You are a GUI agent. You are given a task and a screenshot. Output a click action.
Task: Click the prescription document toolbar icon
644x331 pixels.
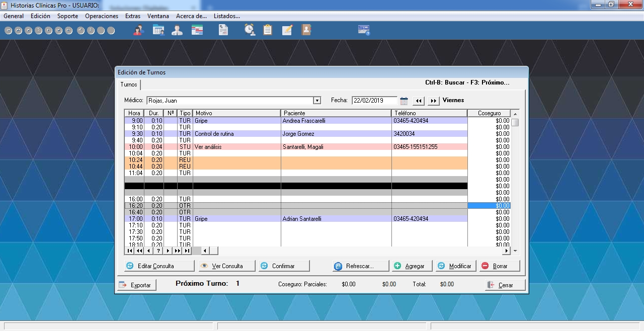[x=223, y=30]
